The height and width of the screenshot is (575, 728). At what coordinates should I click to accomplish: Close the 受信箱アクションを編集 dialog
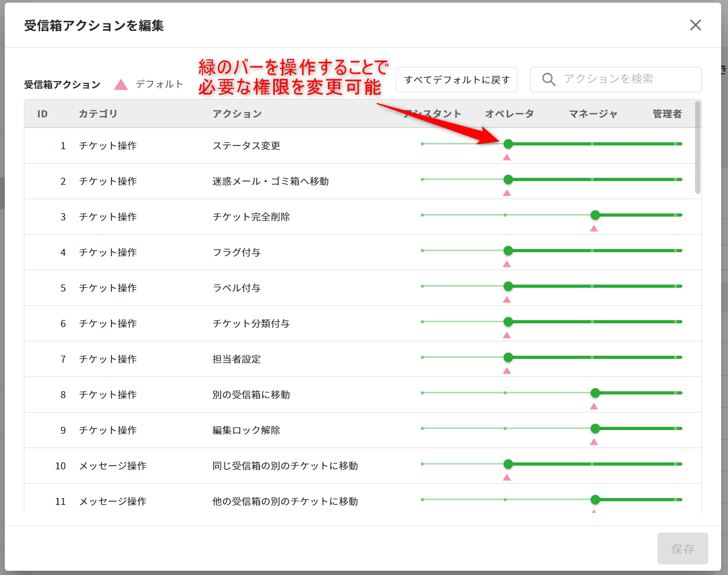click(x=695, y=25)
